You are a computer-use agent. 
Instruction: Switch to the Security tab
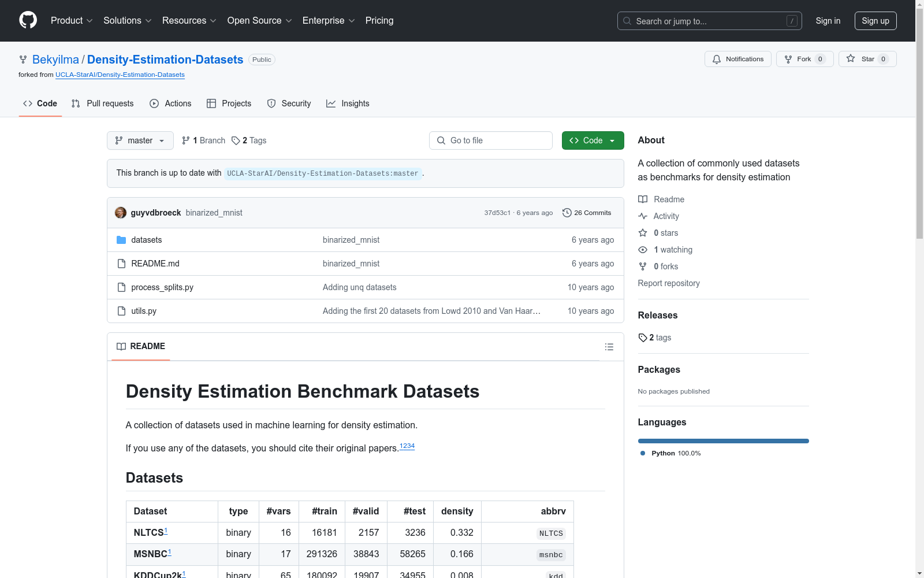(x=289, y=103)
